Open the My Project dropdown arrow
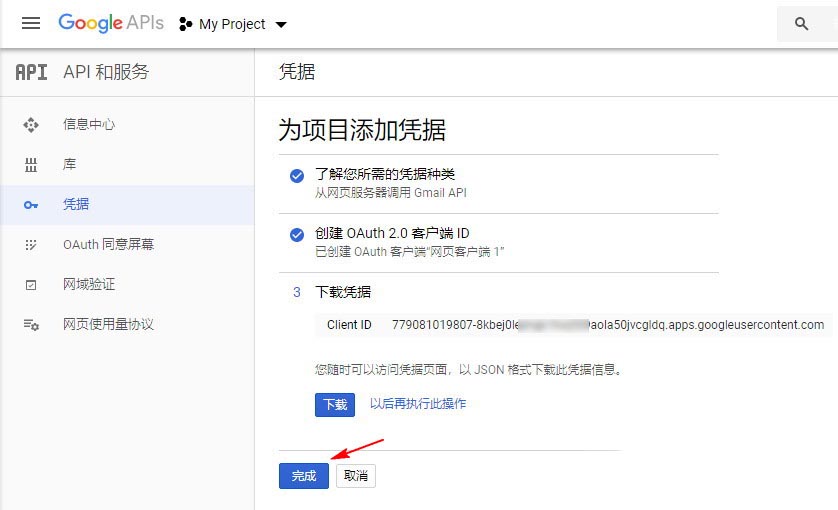 point(281,25)
